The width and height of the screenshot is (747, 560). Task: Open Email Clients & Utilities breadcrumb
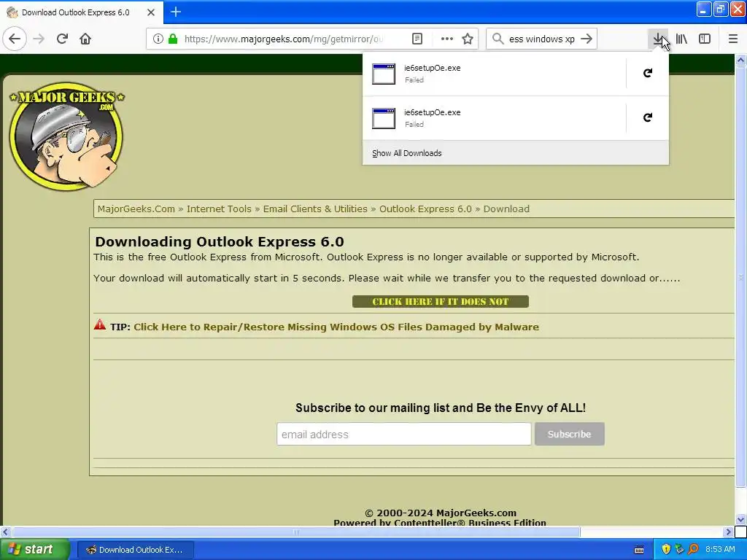point(315,209)
